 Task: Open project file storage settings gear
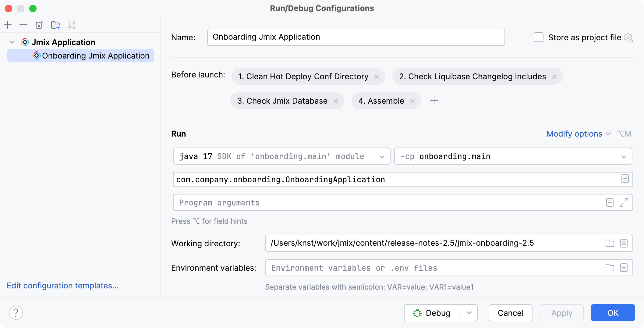click(x=628, y=37)
